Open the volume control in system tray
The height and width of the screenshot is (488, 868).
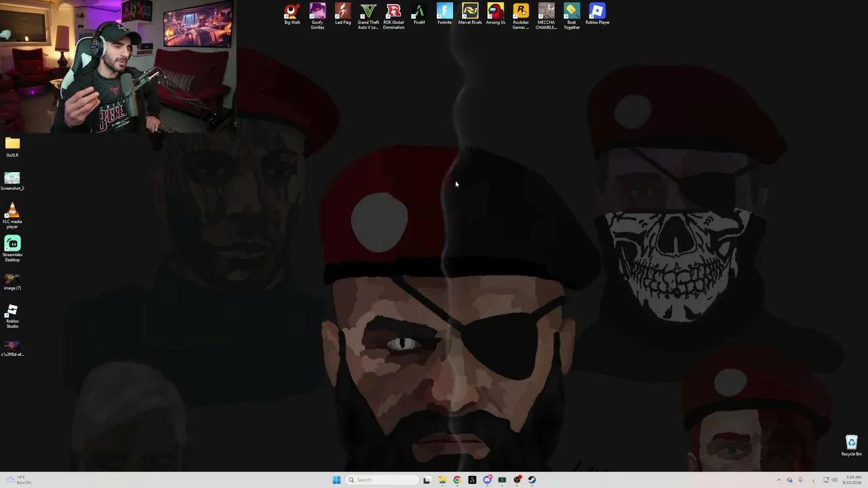(834, 480)
